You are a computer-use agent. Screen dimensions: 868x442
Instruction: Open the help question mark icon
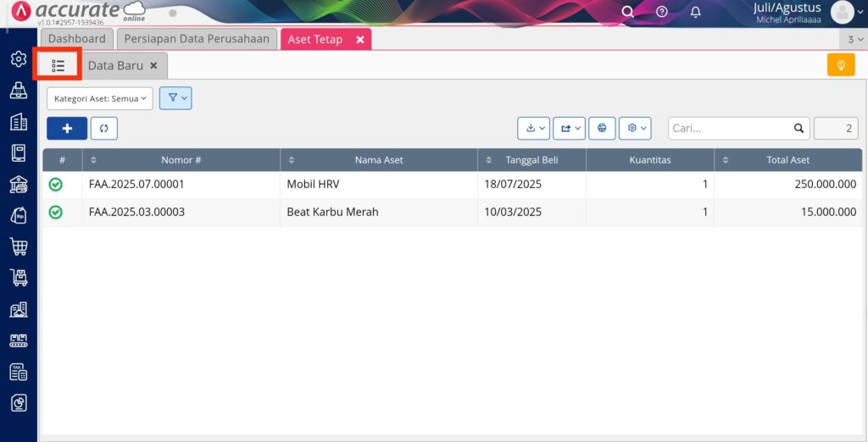click(x=661, y=12)
